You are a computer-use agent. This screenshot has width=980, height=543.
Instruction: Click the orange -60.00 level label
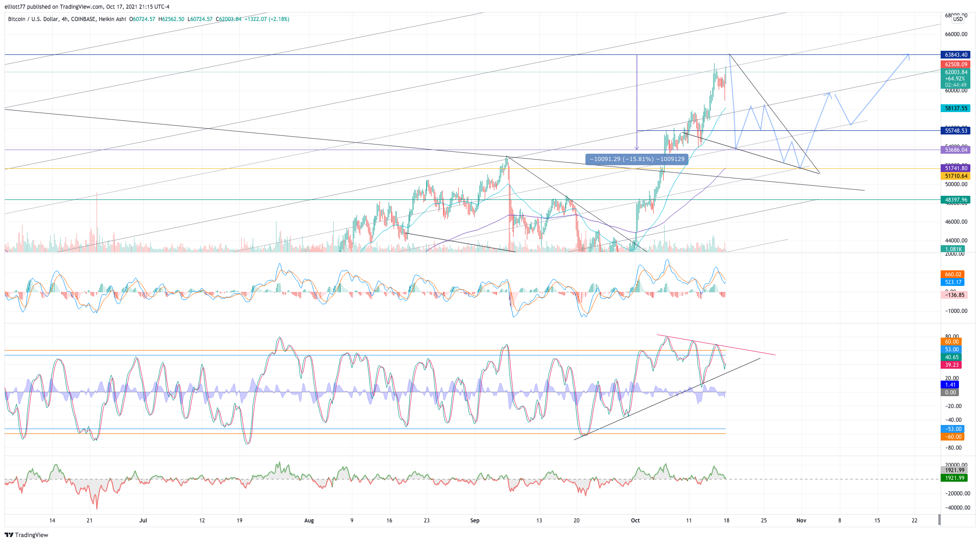pyautogui.click(x=953, y=437)
